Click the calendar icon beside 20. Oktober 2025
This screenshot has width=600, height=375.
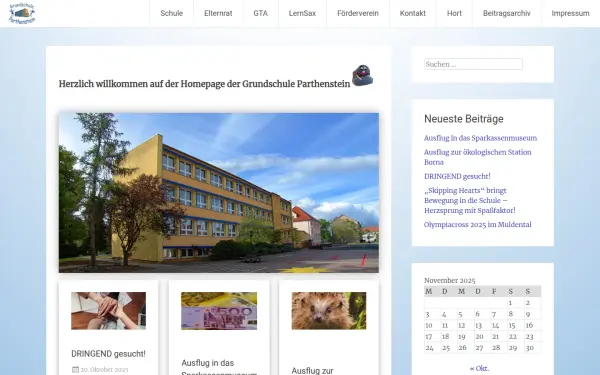(75, 370)
